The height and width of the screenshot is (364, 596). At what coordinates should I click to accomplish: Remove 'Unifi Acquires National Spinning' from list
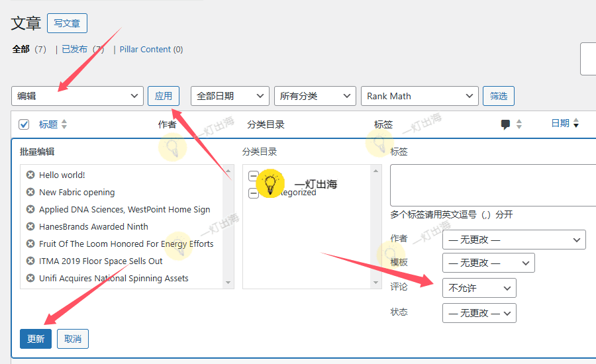30,278
